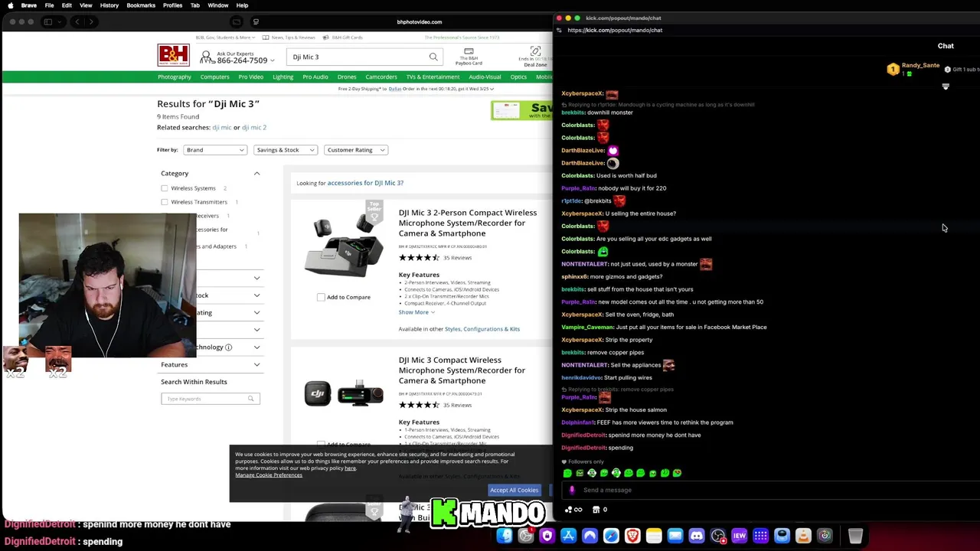This screenshot has height=551, width=980.
Task: Open DJI Mic 3 2-Person product title
Action: 468,223
